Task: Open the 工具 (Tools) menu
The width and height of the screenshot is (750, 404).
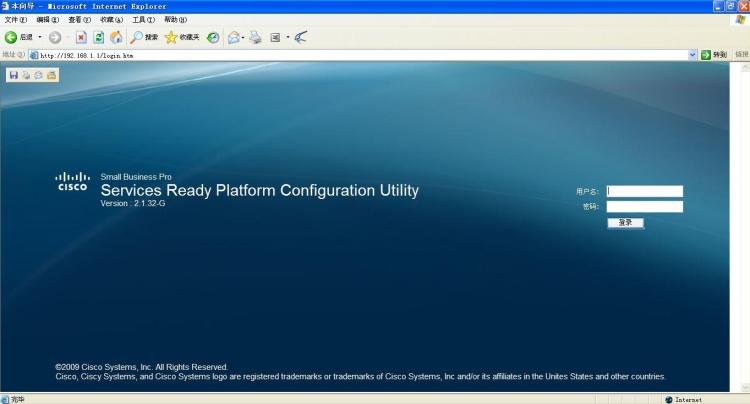Action: pyautogui.click(x=143, y=20)
